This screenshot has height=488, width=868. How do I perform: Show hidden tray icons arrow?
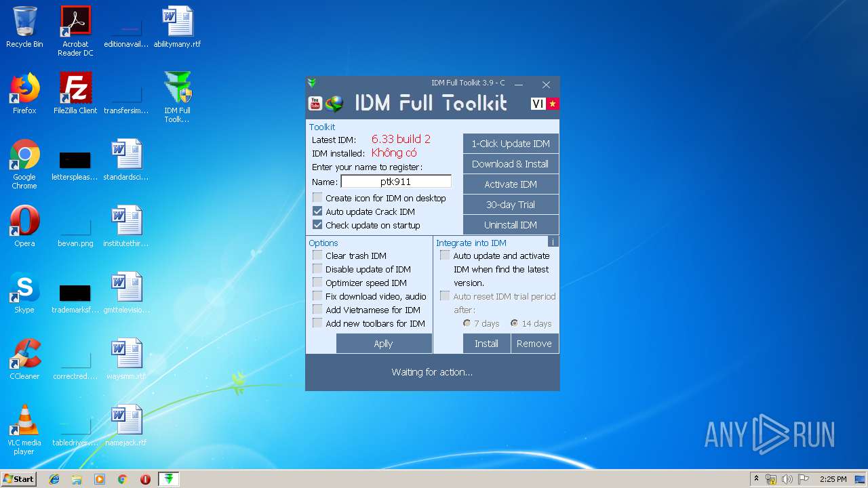(756, 479)
